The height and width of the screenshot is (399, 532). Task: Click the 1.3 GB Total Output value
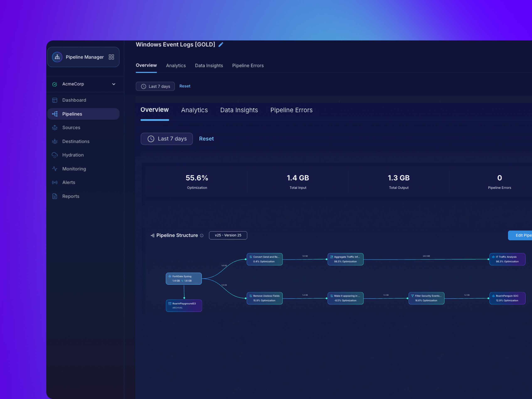(399, 178)
